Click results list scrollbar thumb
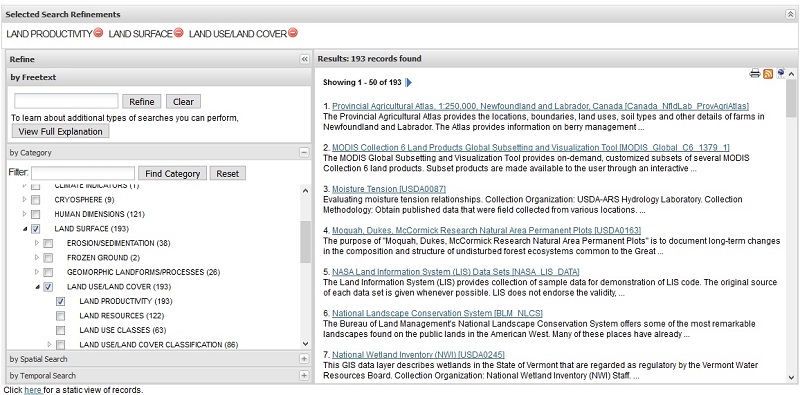 pos(791,97)
